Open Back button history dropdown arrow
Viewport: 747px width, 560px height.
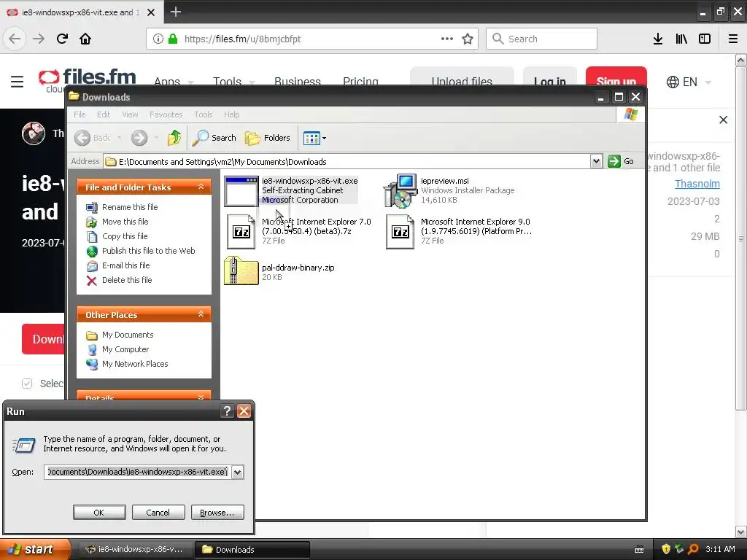119,138
